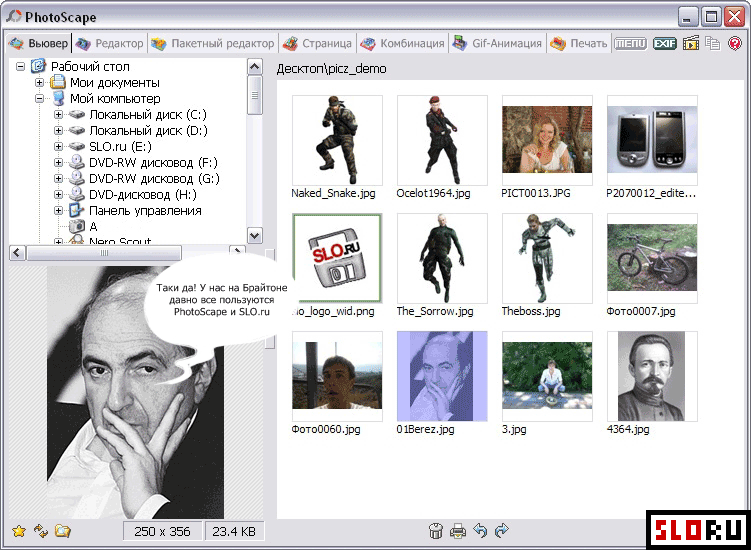Select DVD-RW дисковод (F:)

point(153,162)
